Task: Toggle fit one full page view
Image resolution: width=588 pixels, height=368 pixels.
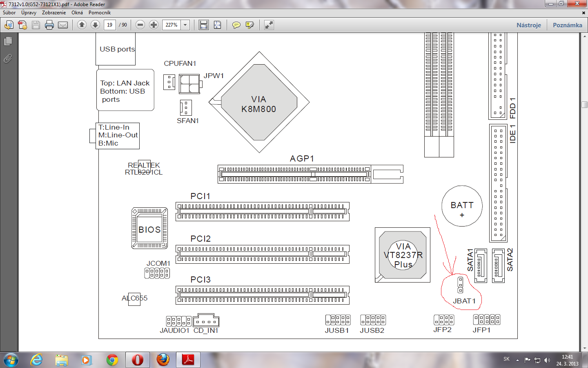Action: tap(217, 25)
